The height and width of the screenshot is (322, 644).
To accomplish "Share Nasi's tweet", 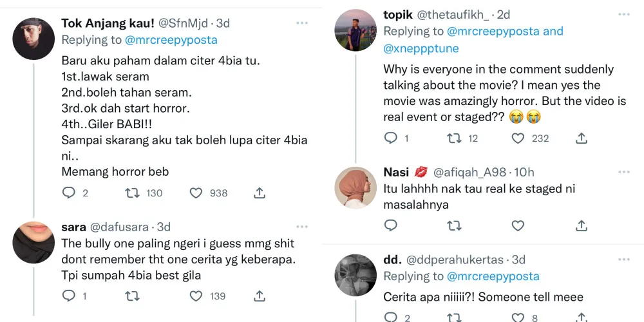I will 582,225.
